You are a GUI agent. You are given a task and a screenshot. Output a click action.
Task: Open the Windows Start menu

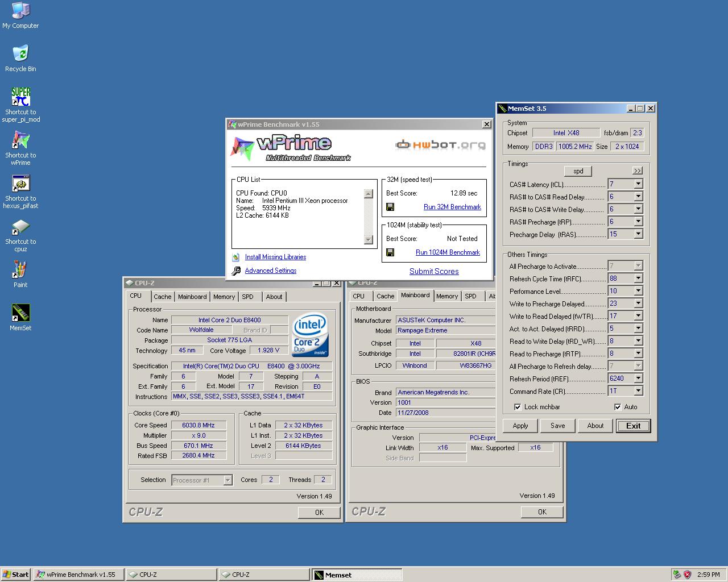pos(16,575)
